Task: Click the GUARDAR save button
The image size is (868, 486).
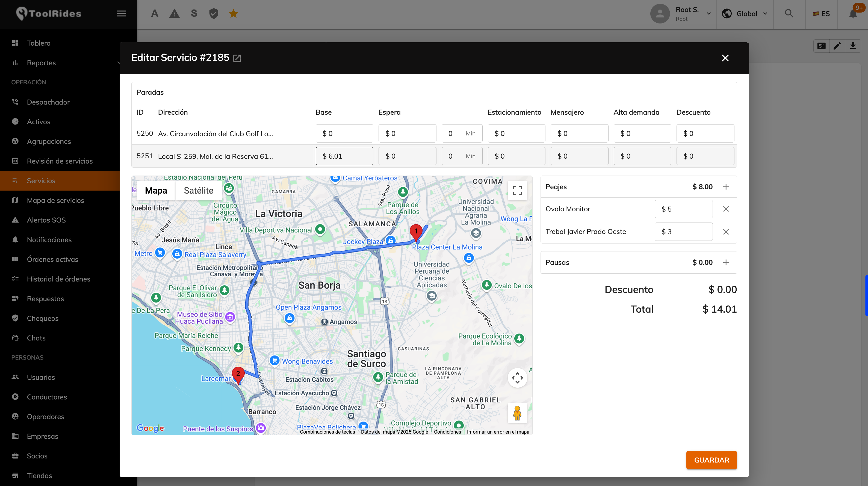Action: (x=711, y=460)
